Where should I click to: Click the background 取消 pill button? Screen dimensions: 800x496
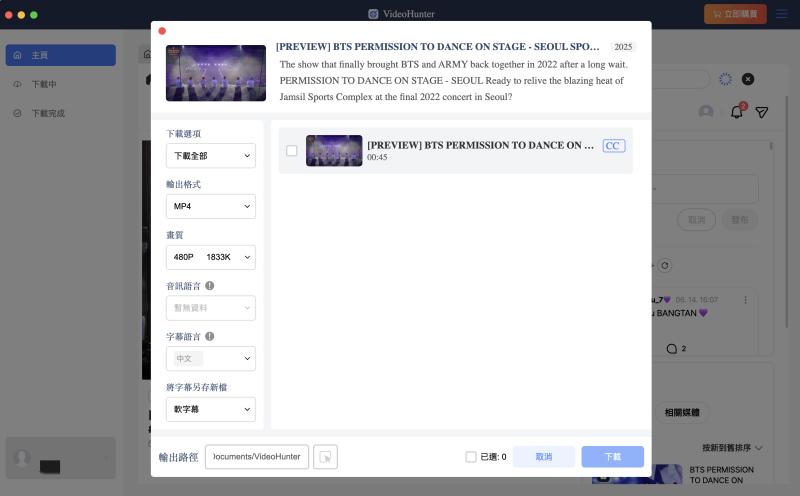coord(696,220)
